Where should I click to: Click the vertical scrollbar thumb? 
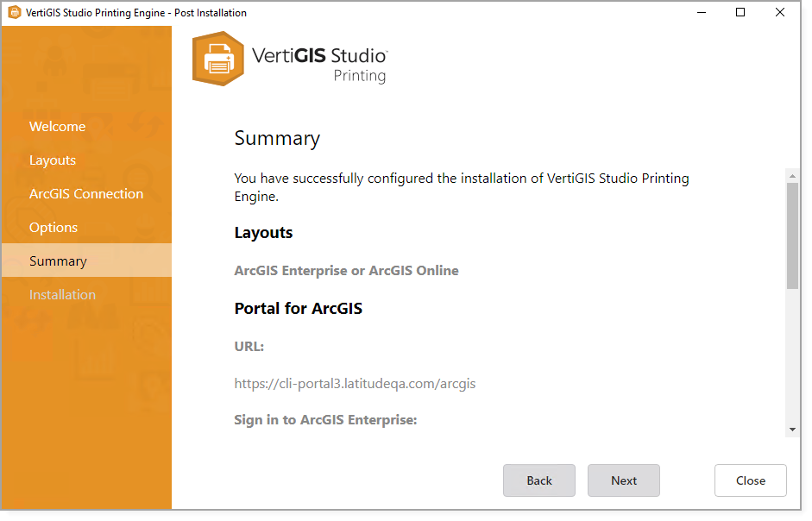click(x=792, y=235)
